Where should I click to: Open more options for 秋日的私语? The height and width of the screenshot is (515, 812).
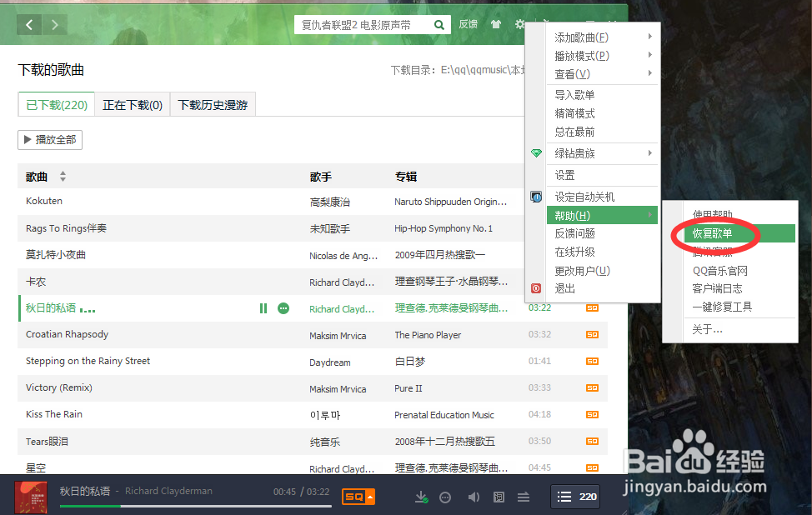pyautogui.click(x=283, y=308)
